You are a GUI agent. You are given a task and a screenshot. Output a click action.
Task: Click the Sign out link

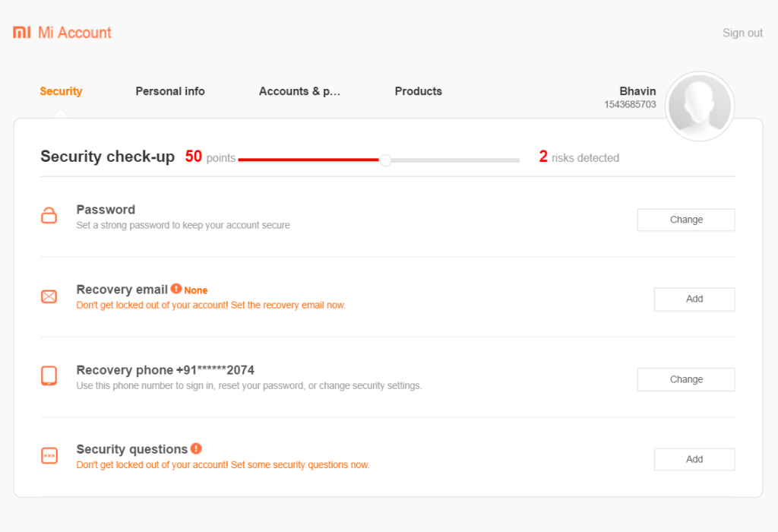(742, 33)
